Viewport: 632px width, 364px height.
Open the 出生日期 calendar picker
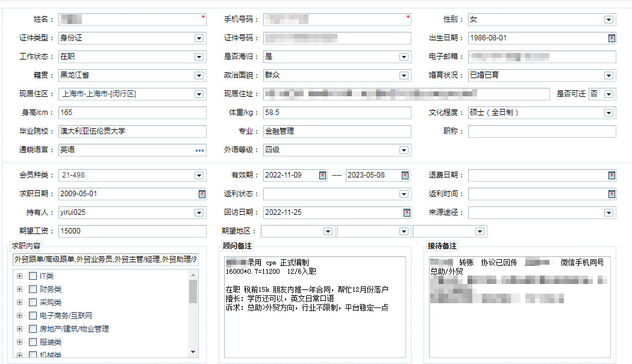point(612,39)
